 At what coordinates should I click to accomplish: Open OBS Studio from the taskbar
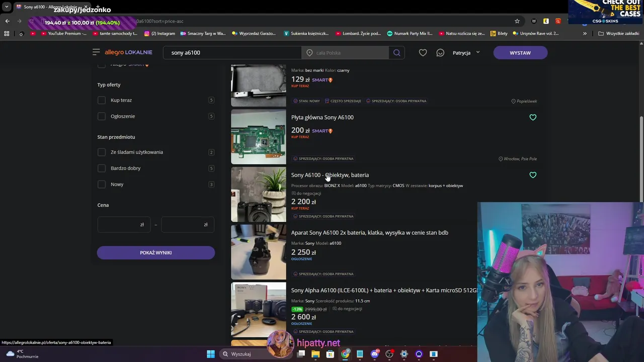[389, 354]
